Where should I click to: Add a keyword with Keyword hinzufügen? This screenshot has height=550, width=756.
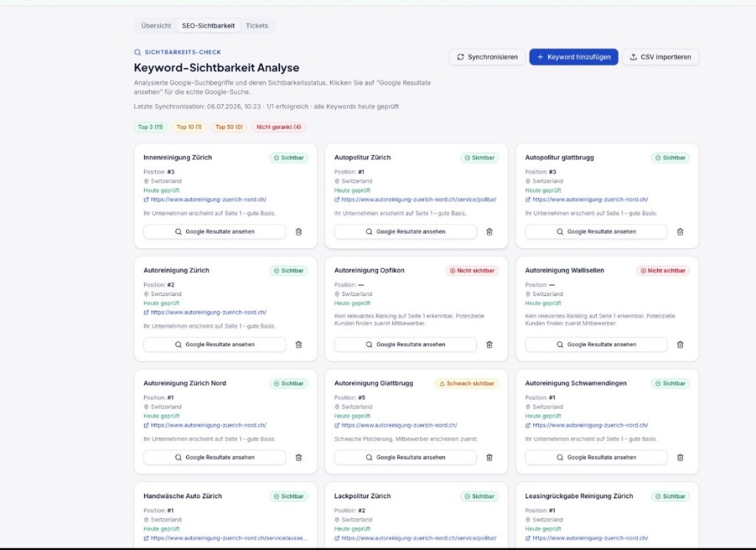[574, 57]
